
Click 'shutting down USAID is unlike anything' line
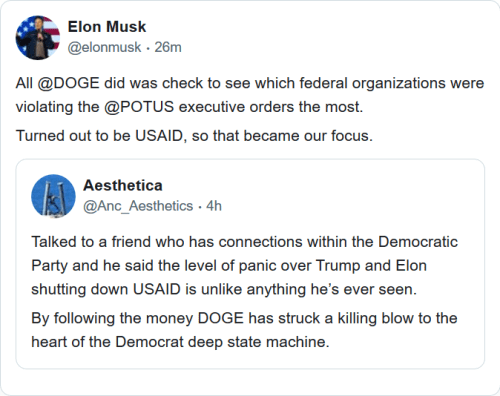tap(224, 289)
